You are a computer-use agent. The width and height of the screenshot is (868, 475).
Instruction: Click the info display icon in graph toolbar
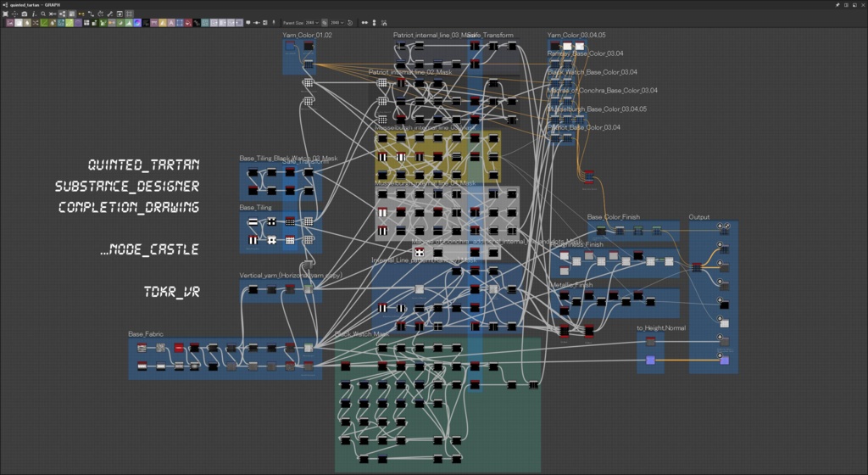(34, 14)
